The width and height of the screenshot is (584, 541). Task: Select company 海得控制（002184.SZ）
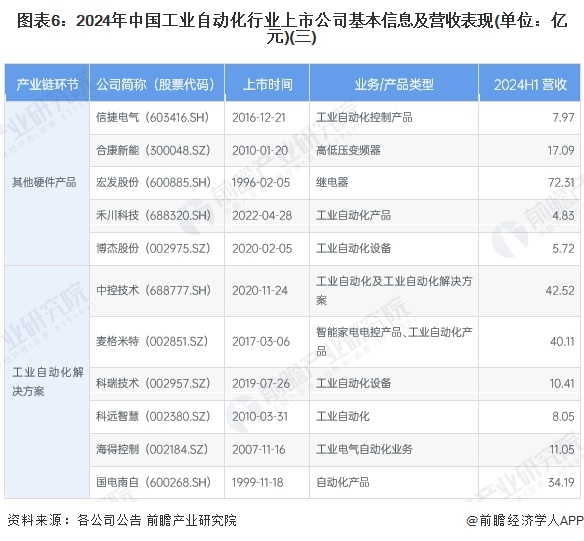[x=152, y=449]
